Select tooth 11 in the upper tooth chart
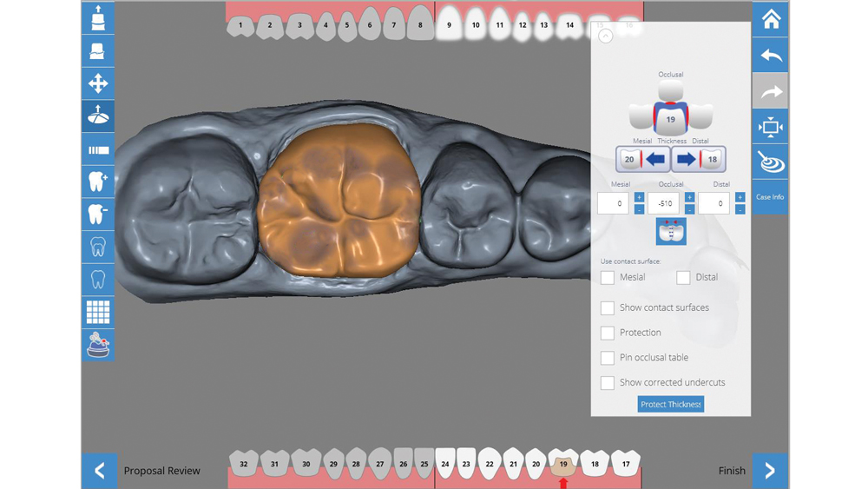868x489 pixels. 499,25
